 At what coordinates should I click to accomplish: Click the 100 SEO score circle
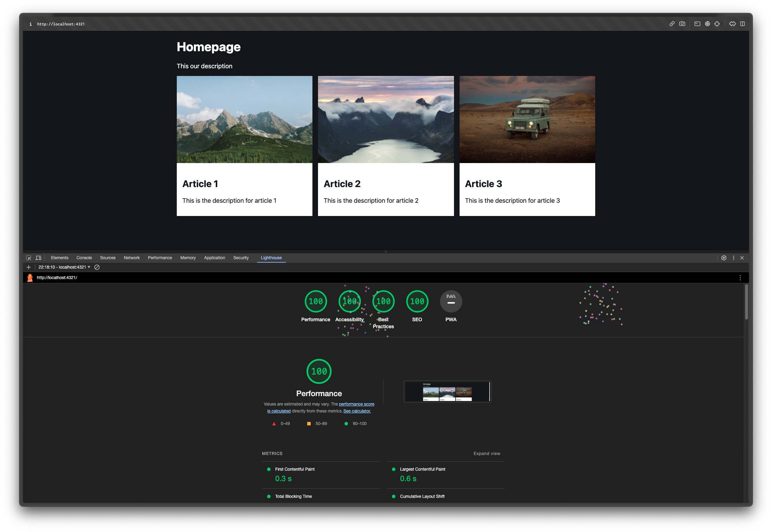coord(417,301)
